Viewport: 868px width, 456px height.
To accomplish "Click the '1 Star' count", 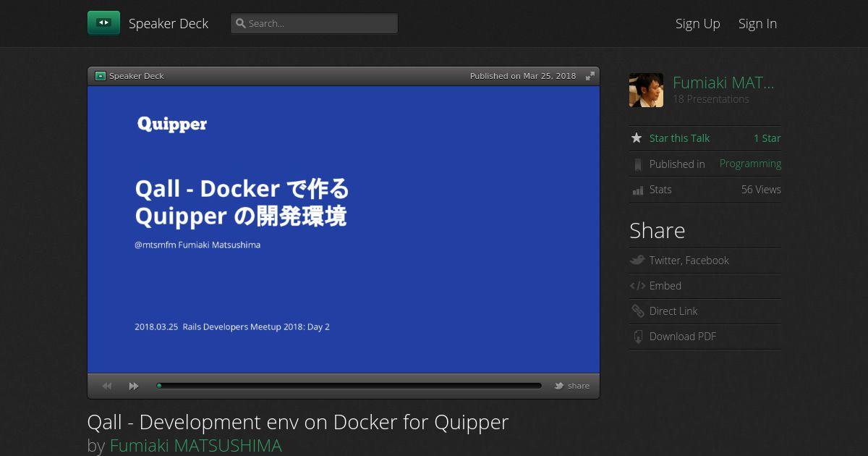I will [x=767, y=138].
